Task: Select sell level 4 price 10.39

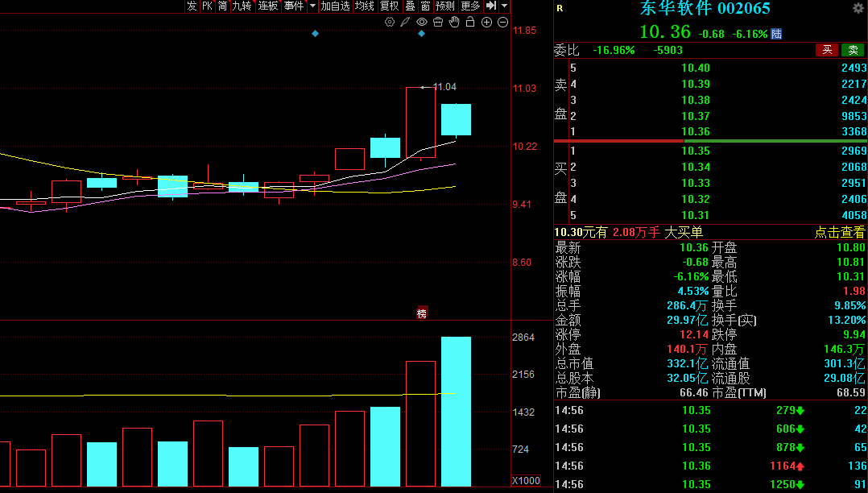Action: click(x=696, y=85)
